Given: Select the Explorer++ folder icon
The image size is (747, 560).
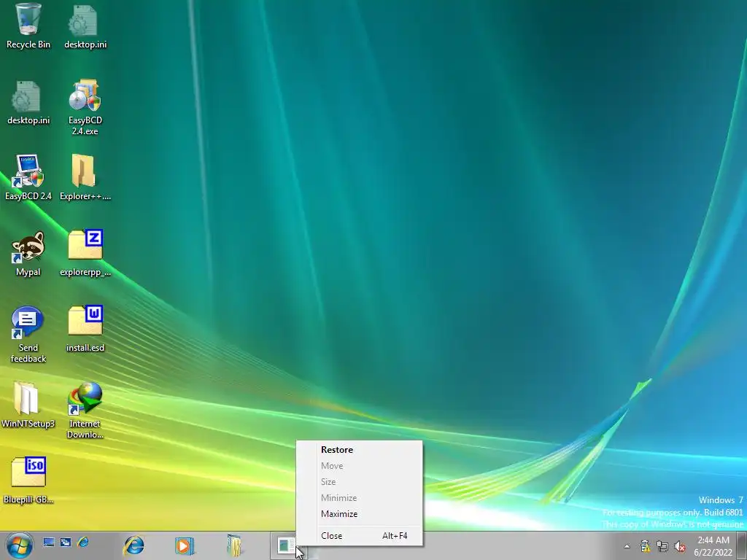Looking at the screenshot, I should 85,178.
